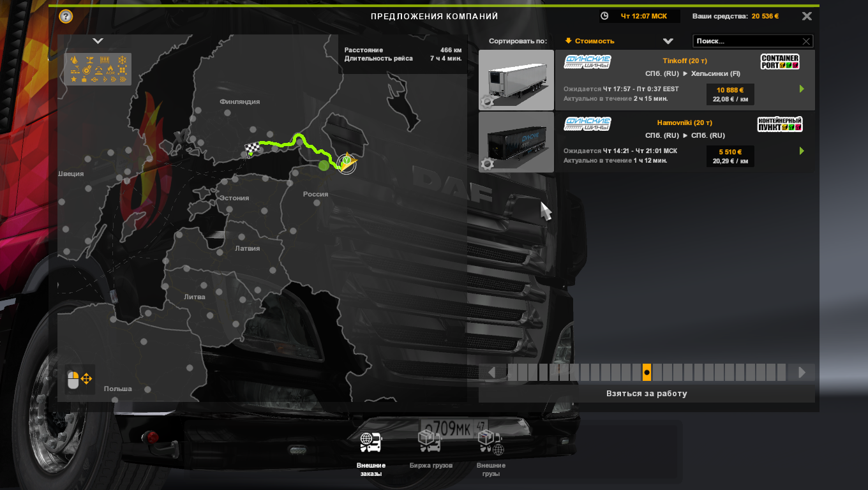Click the Литва label on map
This screenshot has height=490, width=868.
[x=194, y=297]
